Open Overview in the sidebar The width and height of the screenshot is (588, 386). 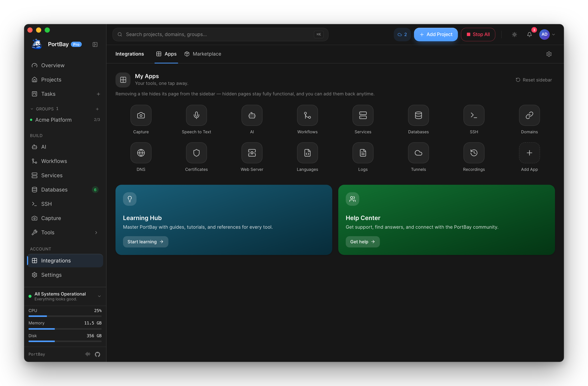(65, 65)
